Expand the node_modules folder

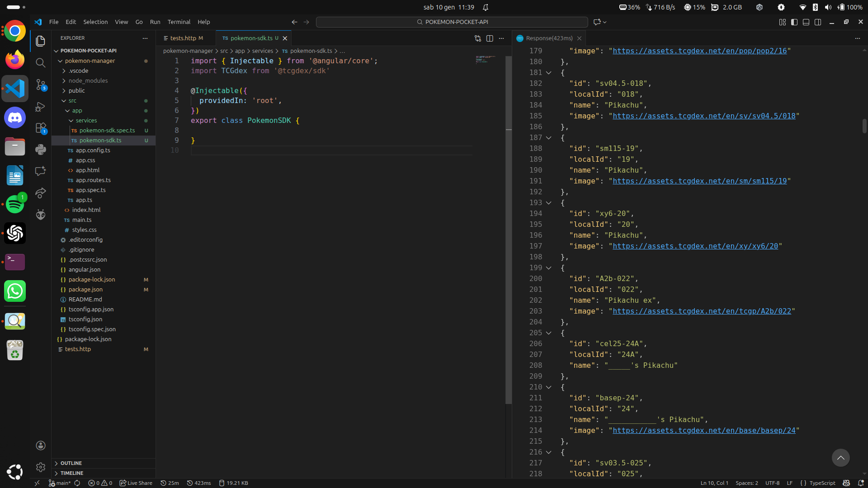(88, 81)
